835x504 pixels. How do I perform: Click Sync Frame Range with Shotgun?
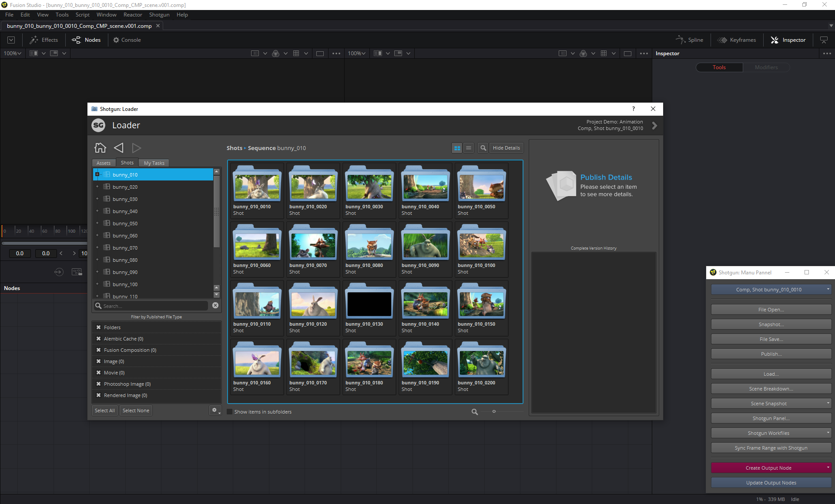tap(771, 448)
